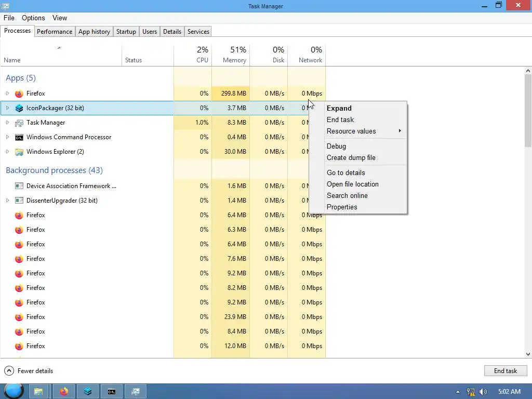Switch to the Performance tab
This screenshot has width=532, height=399.
[x=55, y=32]
